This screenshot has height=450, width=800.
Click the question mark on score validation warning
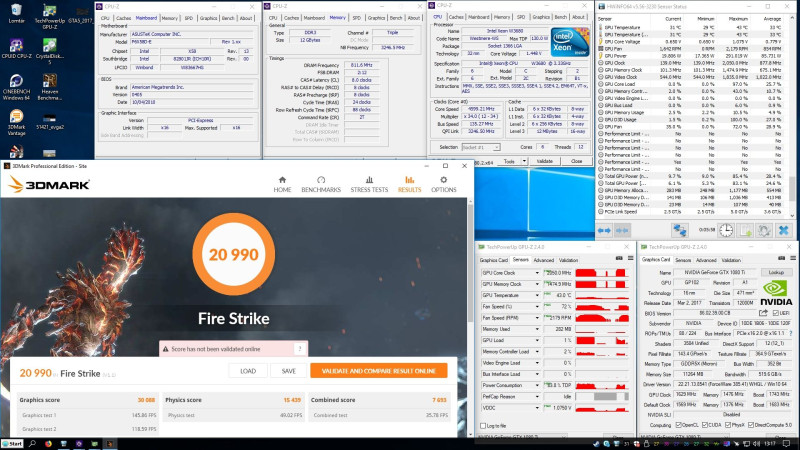[x=299, y=349]
